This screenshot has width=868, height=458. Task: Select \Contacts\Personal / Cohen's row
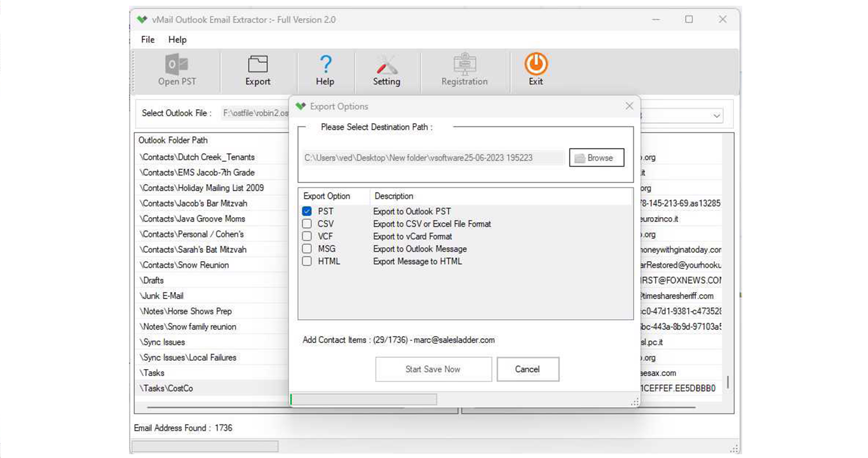click(191, 234)
